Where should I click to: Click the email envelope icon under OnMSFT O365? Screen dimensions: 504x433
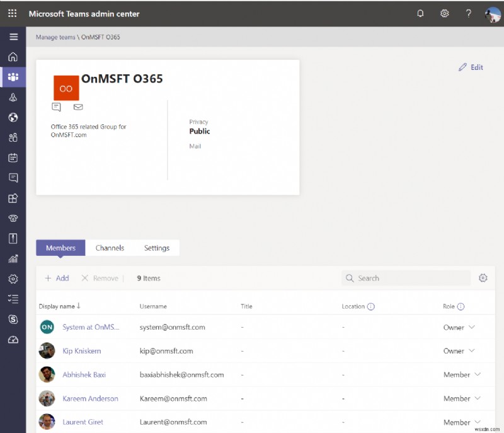pos(78,107)
